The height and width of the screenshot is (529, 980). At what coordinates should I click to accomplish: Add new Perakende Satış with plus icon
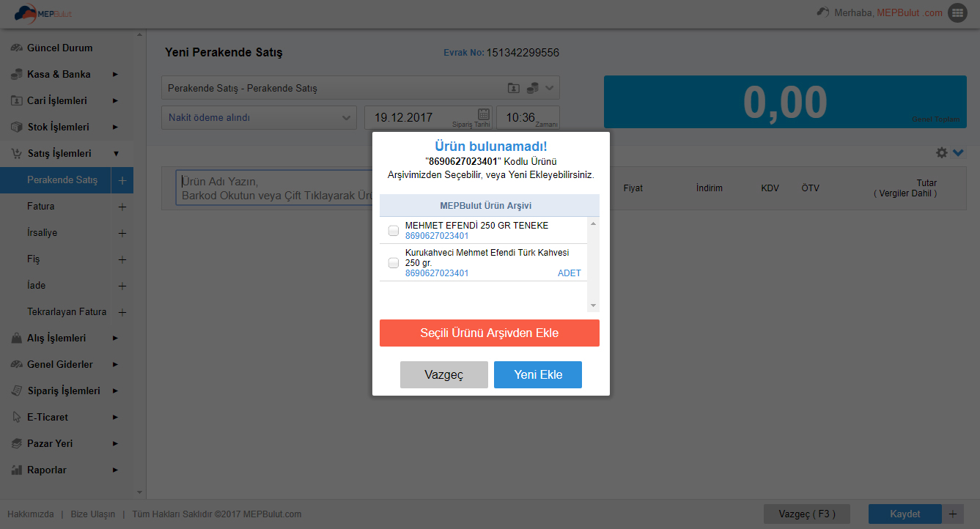pos(122,180)
